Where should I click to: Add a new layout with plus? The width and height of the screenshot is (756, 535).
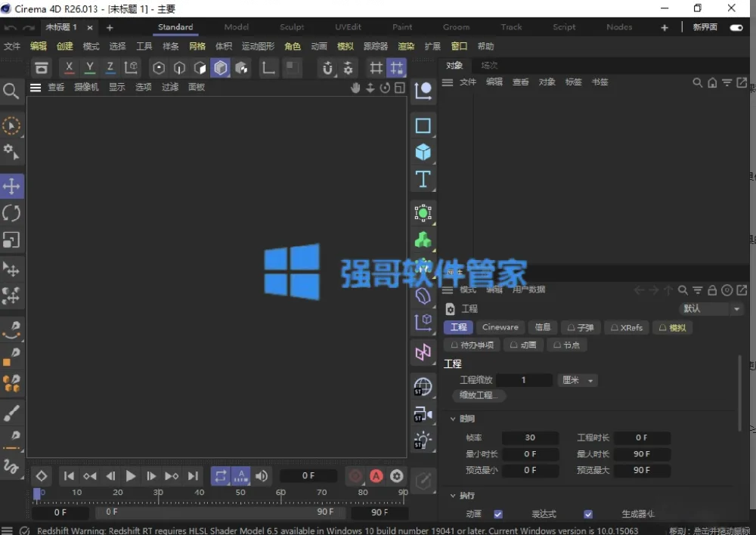pyautogui.click(x=665, y=27)
